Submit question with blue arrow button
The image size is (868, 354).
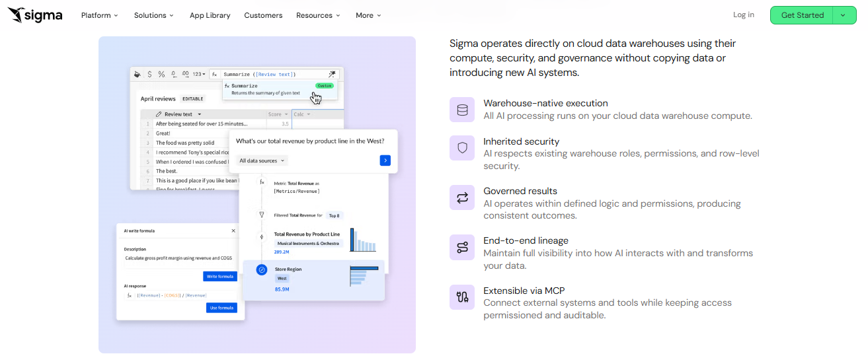(x=385, y=160)
